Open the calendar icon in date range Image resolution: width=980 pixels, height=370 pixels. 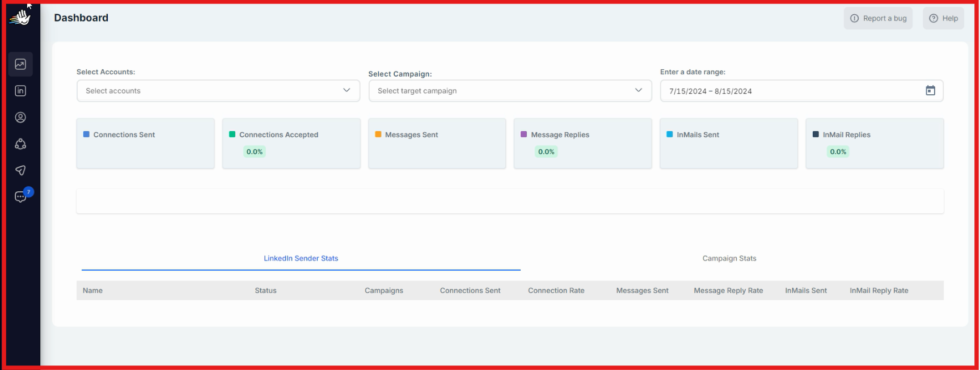point(930,91)
